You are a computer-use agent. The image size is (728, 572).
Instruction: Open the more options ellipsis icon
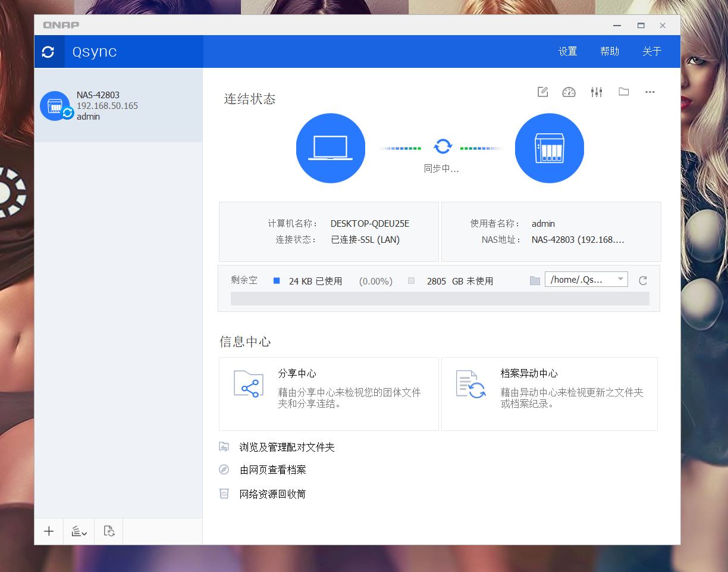649,92
